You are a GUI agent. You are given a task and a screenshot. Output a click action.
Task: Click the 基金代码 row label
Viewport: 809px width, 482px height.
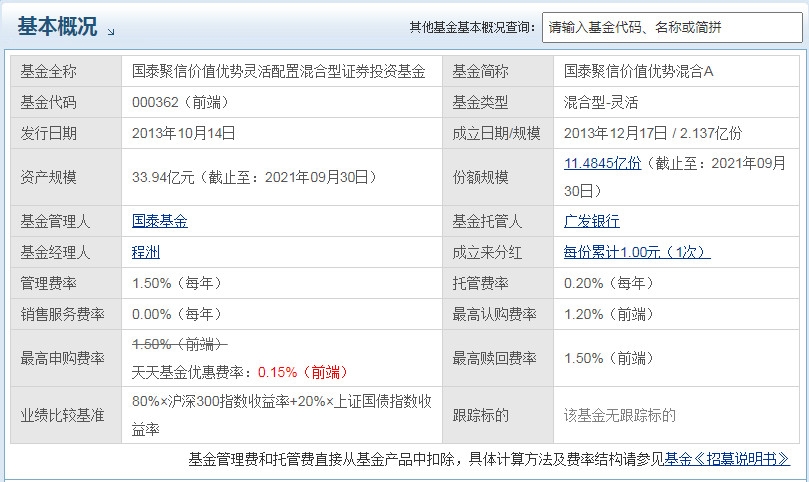(x=48, y=102)
